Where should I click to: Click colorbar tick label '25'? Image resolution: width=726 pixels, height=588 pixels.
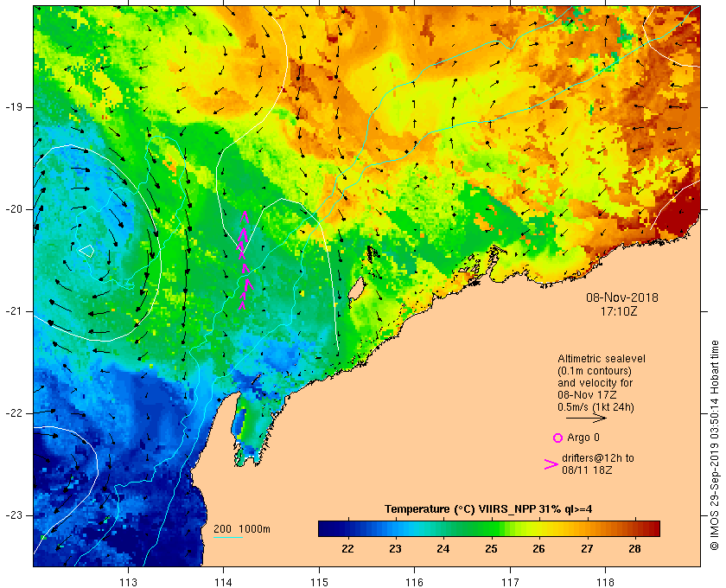click(x=491, y=548)
